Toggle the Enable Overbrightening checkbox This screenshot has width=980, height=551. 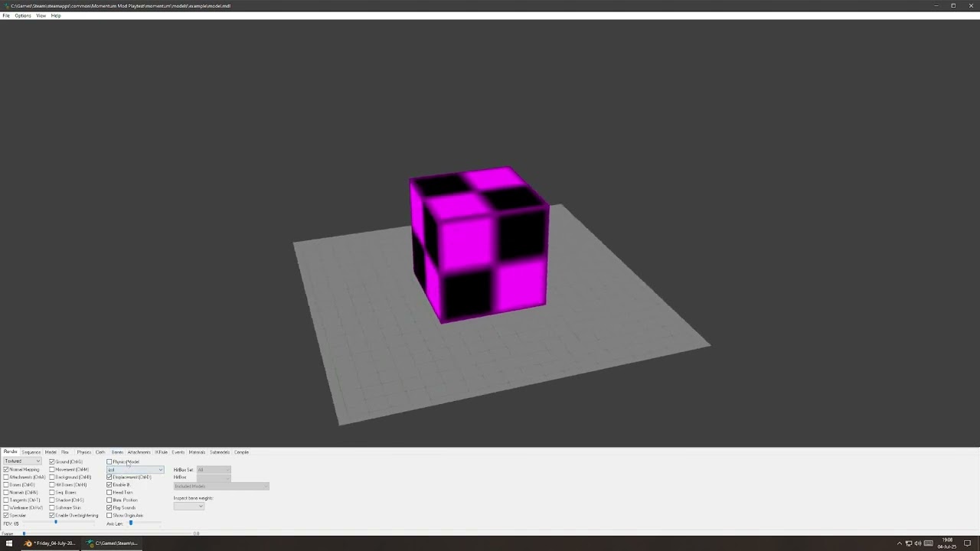coord(52,516)
